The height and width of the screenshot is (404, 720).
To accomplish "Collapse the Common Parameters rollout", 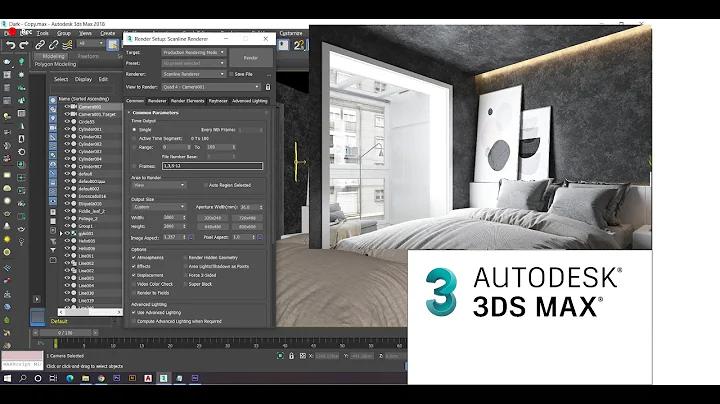I will [155, 112].
